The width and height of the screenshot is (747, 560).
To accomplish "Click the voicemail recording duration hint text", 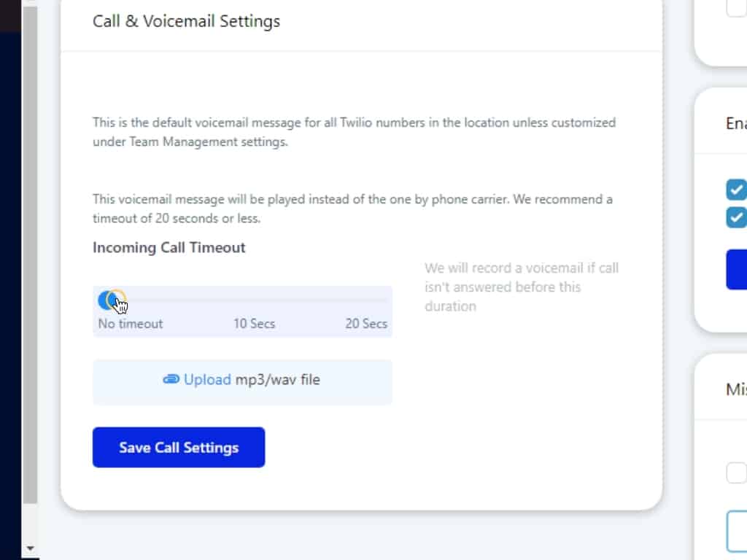I will tap(521, 287).
